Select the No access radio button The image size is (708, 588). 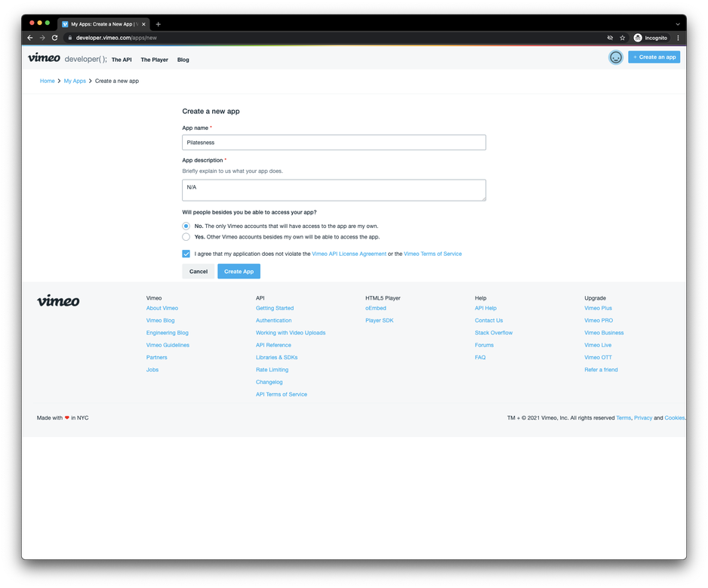point(186,226)
